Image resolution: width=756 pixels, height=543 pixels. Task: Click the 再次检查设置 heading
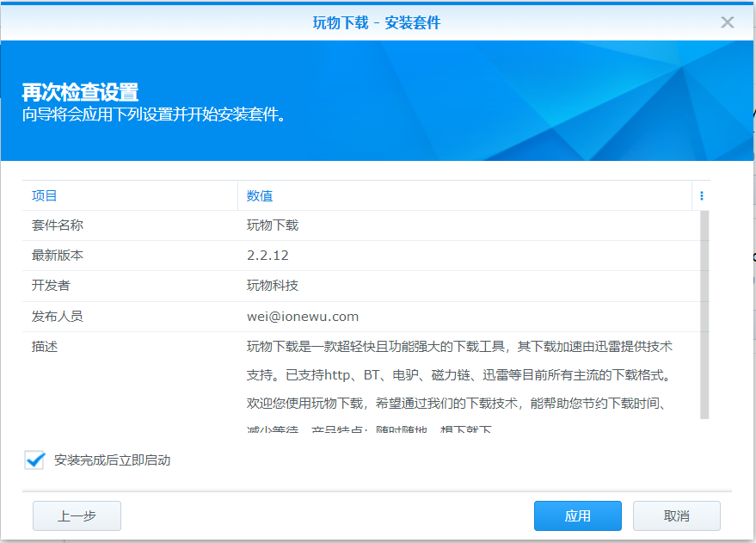[x=81, y=92]
